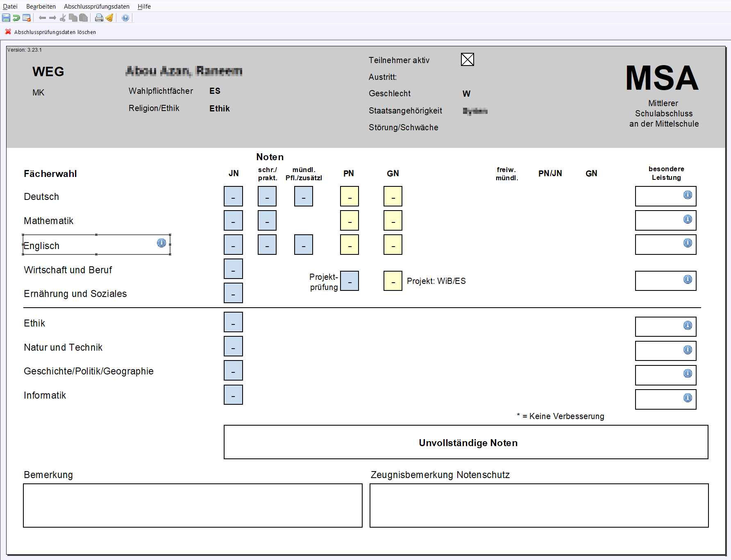
Task: Open the Bearbeiten menu
Action: (x=41, y=6)
